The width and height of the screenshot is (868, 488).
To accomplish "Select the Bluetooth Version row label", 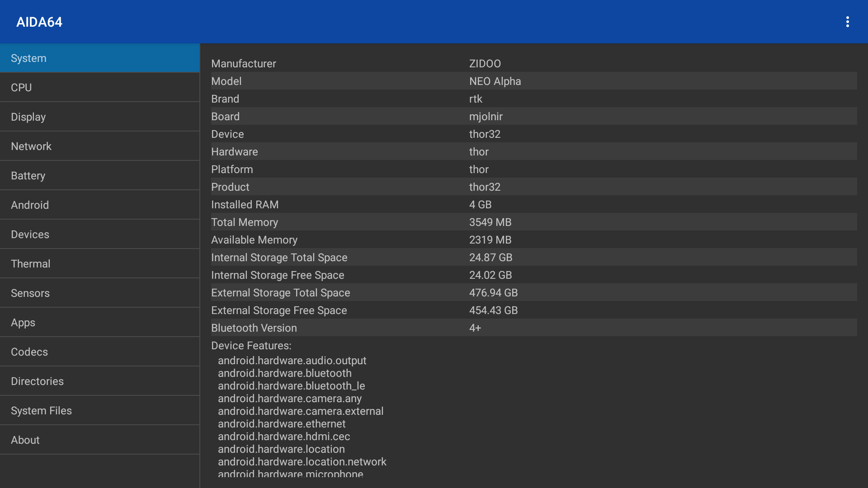I will click(254, 328).
